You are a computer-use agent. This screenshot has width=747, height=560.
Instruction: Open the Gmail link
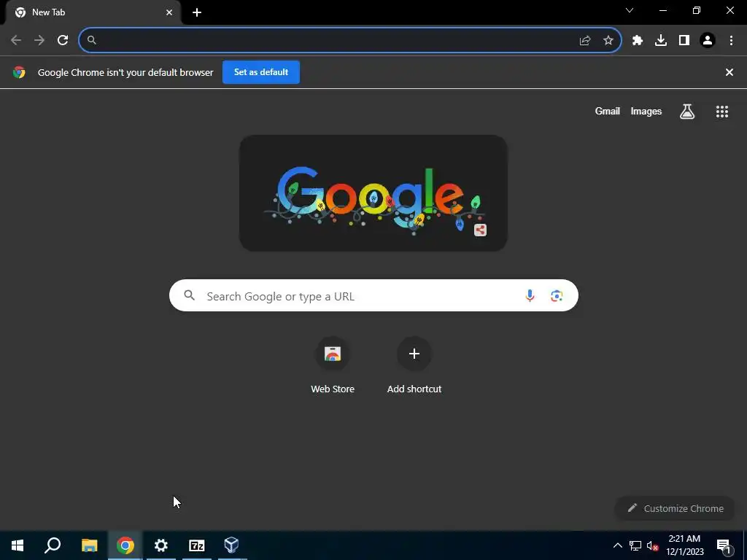(x=608, y=111)
